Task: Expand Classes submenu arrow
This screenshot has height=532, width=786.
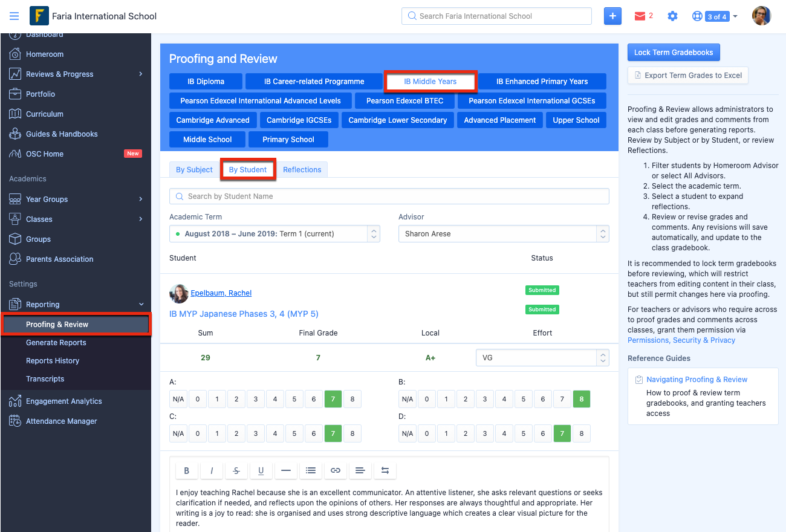Action: pyautogui.click(x=141, y=219)
